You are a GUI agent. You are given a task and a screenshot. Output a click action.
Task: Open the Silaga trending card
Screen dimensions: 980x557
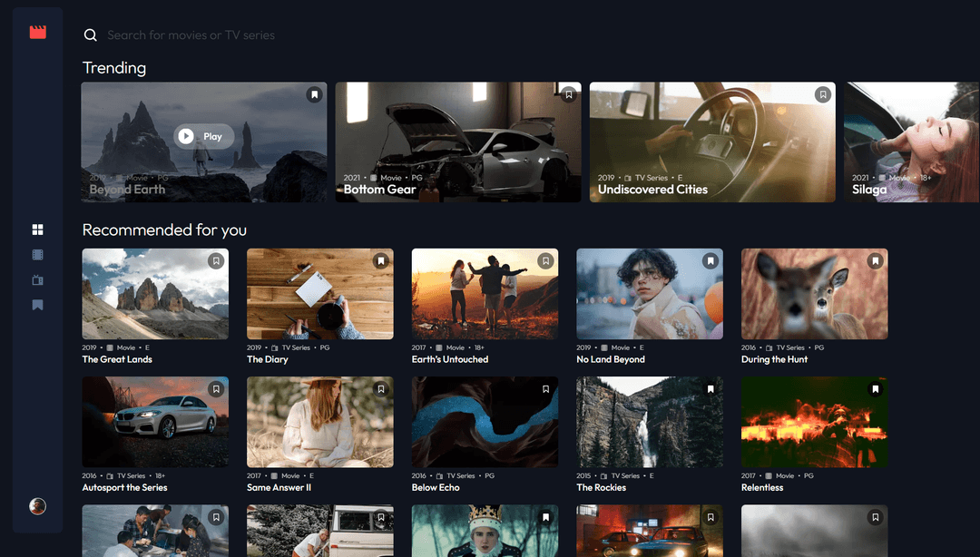tap(912, 142)
